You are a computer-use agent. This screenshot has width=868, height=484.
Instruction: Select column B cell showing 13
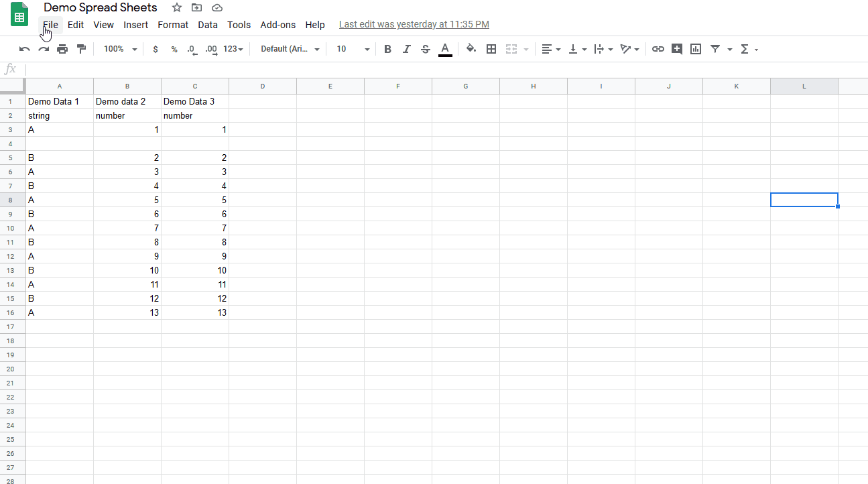tap(127, 312)
